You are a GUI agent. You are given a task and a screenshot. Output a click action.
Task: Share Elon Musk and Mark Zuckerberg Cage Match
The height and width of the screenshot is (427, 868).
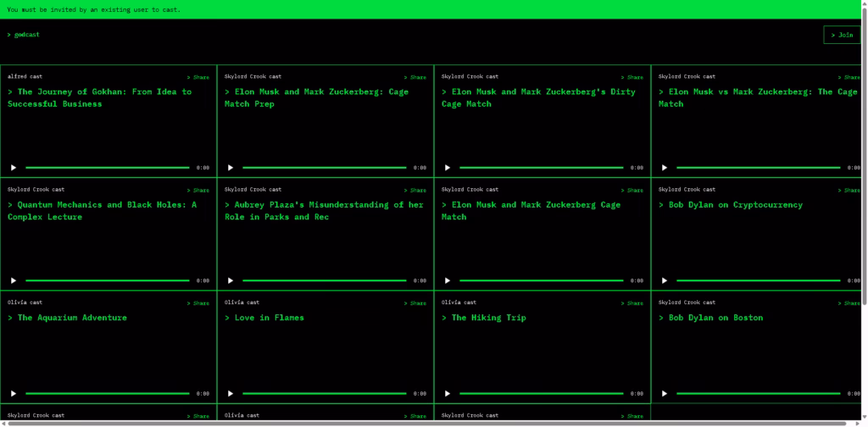tap(632, 191)
